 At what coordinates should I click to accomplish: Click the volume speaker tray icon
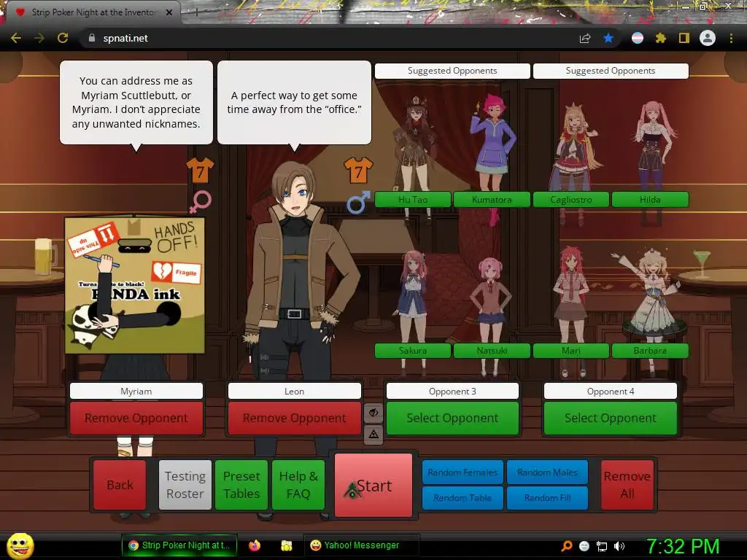619,546
